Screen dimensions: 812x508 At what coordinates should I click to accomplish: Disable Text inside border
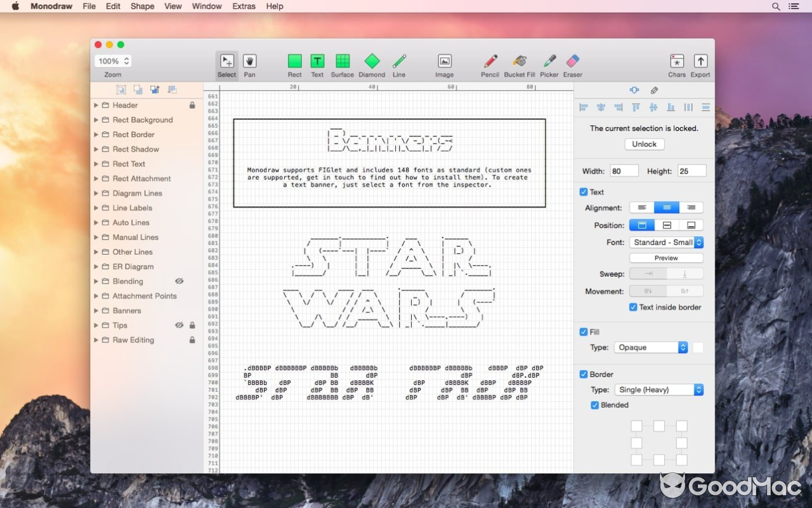point(632,307)
